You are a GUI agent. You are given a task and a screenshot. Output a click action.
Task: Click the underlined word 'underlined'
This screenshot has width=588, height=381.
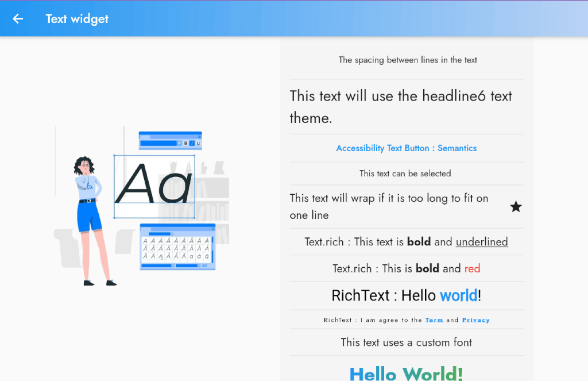482,242
